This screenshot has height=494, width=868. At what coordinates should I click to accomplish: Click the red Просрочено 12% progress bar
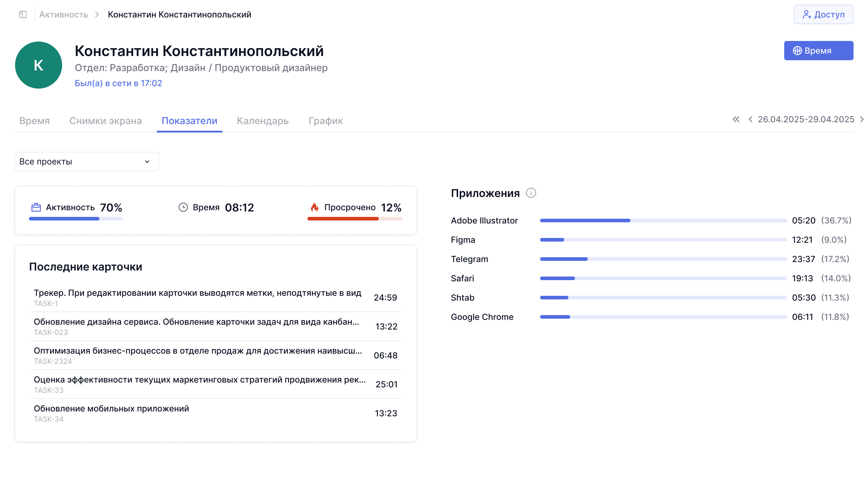[x=355, y=219]
